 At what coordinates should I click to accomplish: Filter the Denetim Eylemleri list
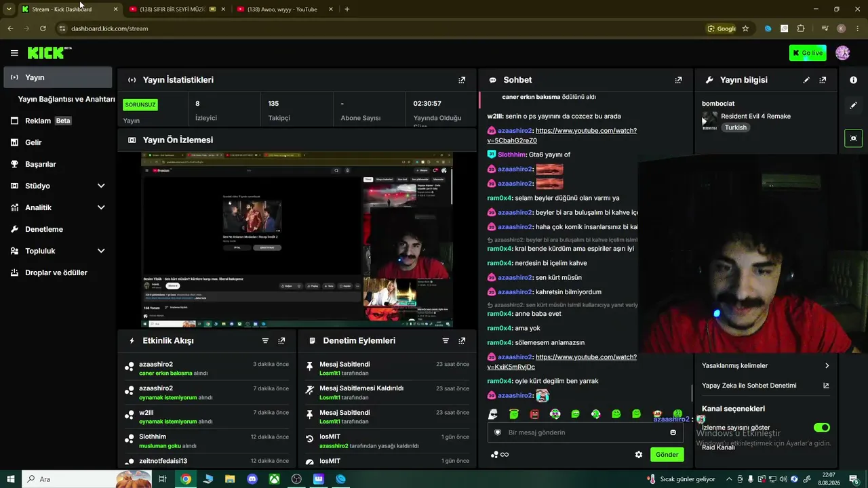click(446, 341)
